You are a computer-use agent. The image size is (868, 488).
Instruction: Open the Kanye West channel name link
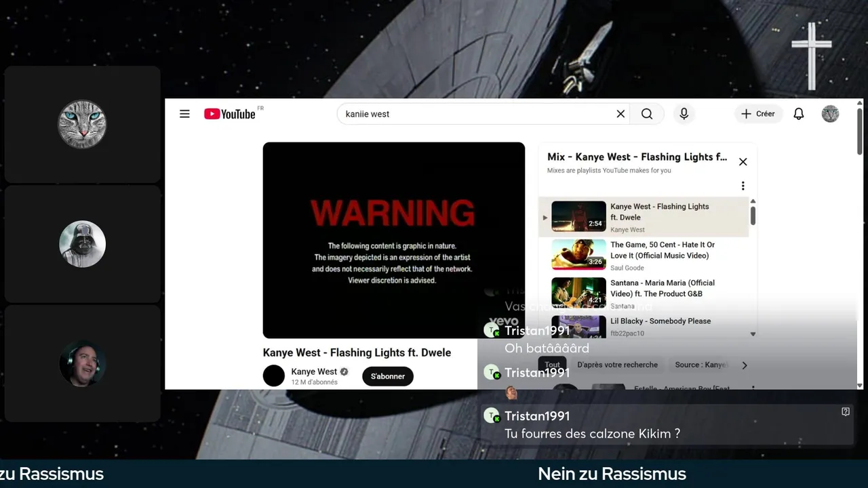click(314, 371)
